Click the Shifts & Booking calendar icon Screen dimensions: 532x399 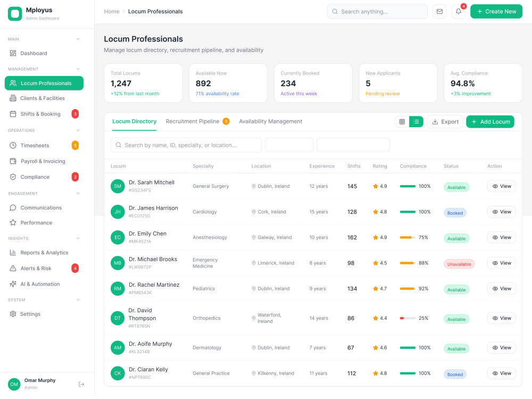point(13,114)
